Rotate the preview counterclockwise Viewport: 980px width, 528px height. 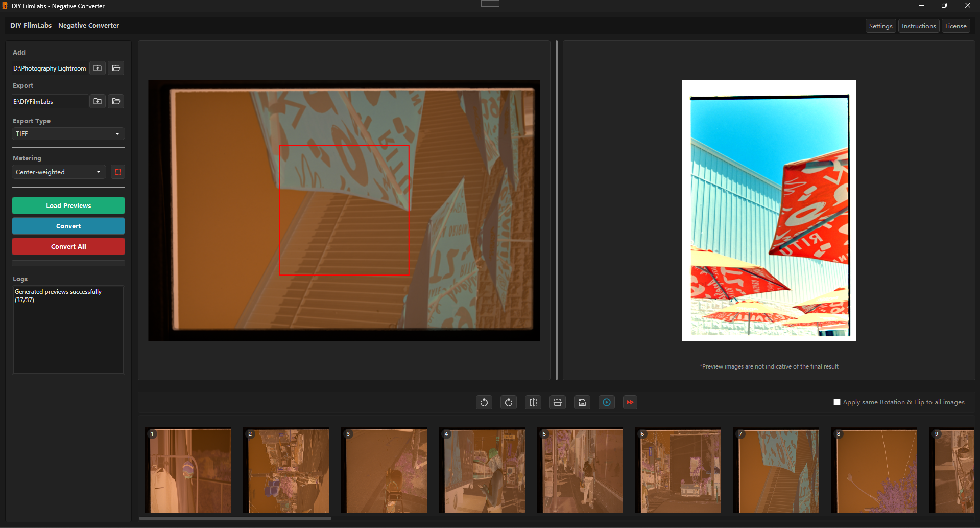coord(484,402)
